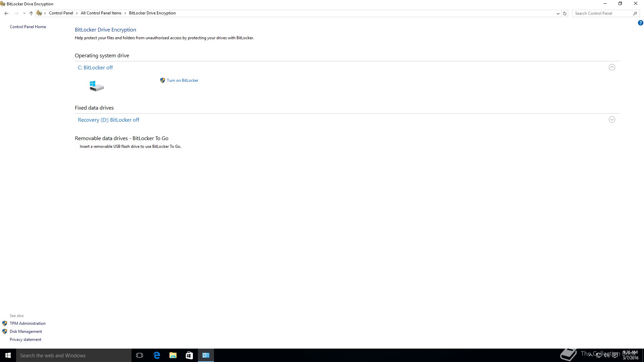Viewport: 644px width, 362px height.
Task: Click the breadcrumb arrow after All Control Panel Items
Action: click(125, 13)
